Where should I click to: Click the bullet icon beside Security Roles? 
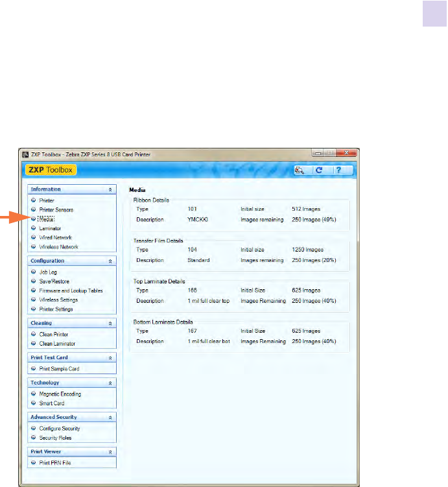coord(34,438)
